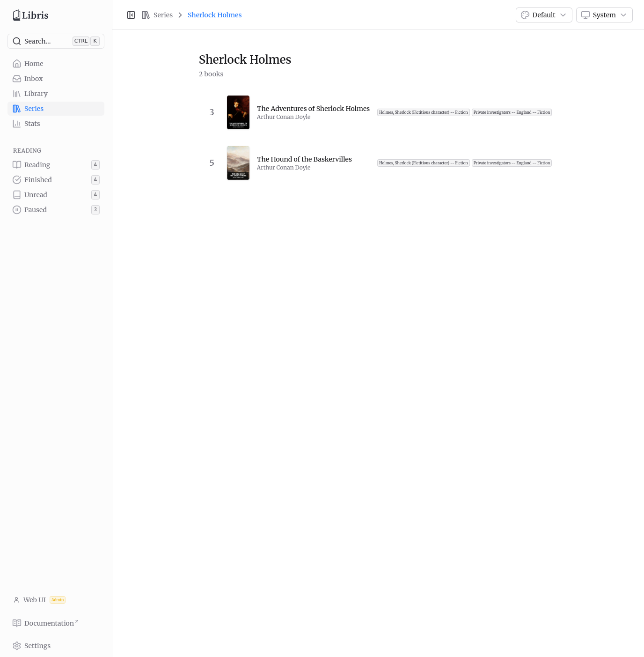
Task: Expand the Default theme dropdown
Action: click(544, 15)
